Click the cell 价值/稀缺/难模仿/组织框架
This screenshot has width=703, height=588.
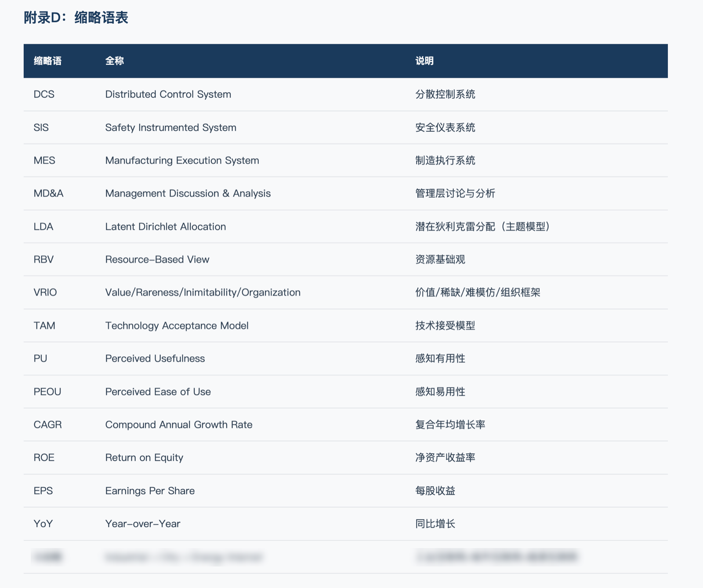[478, 292]
